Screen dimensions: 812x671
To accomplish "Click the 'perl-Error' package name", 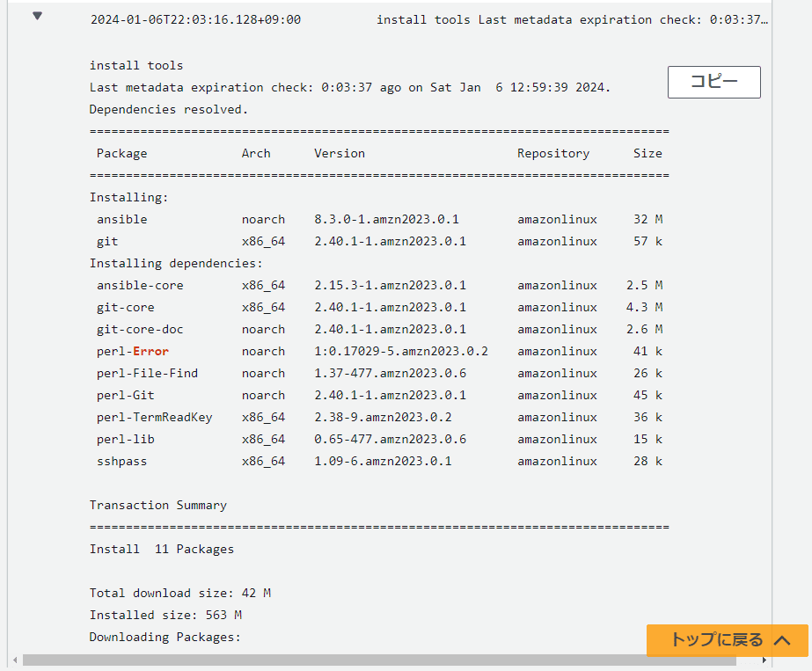I will pos(133,352).
